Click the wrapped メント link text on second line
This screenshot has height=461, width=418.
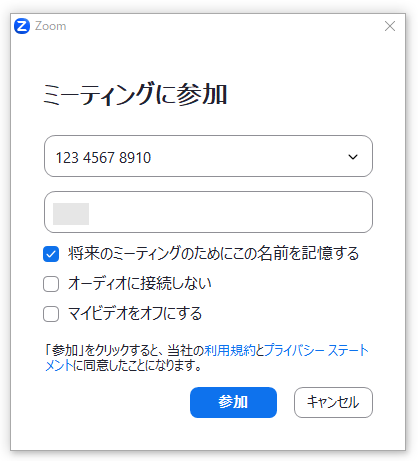pos(59,366)
